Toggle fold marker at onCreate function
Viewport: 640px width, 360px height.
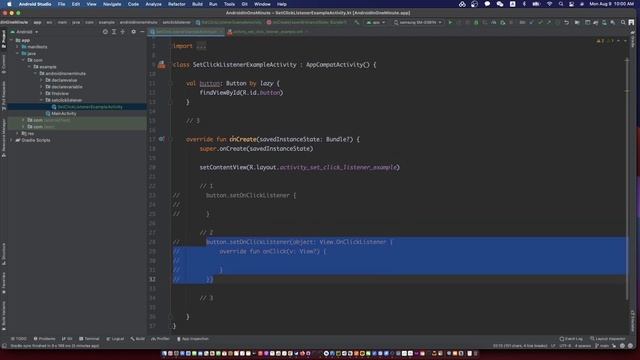pos(171,139)
